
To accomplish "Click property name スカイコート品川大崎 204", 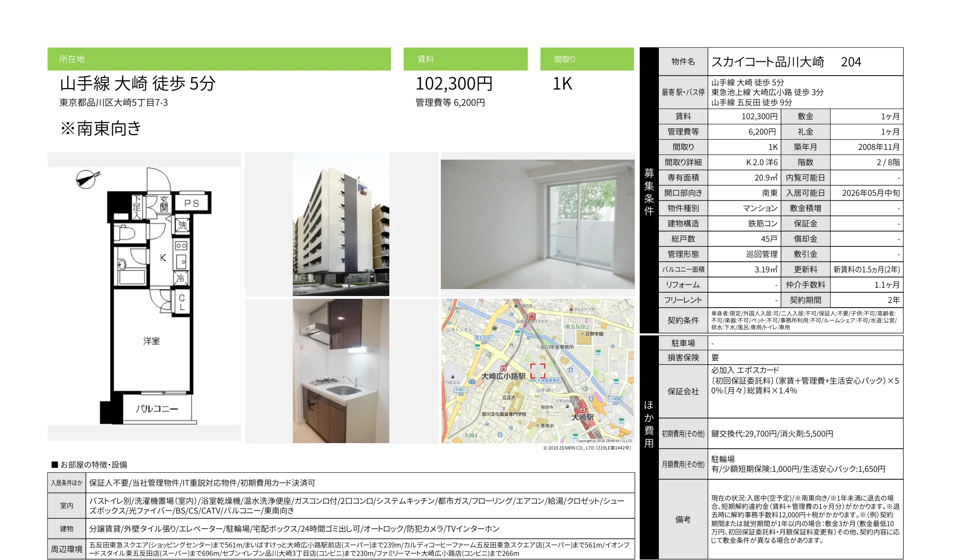I will [786, 62].
